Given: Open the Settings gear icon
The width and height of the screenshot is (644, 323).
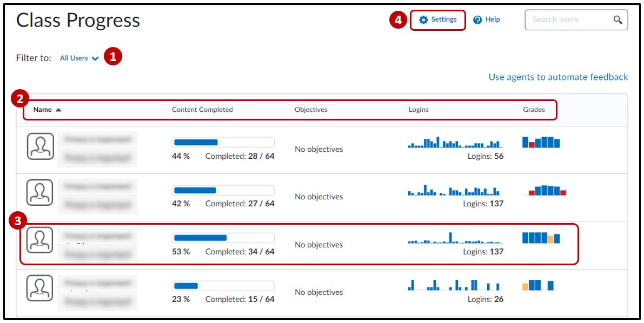Looking at the screenshot, I should pyautogui.click(x=423, y=19).
